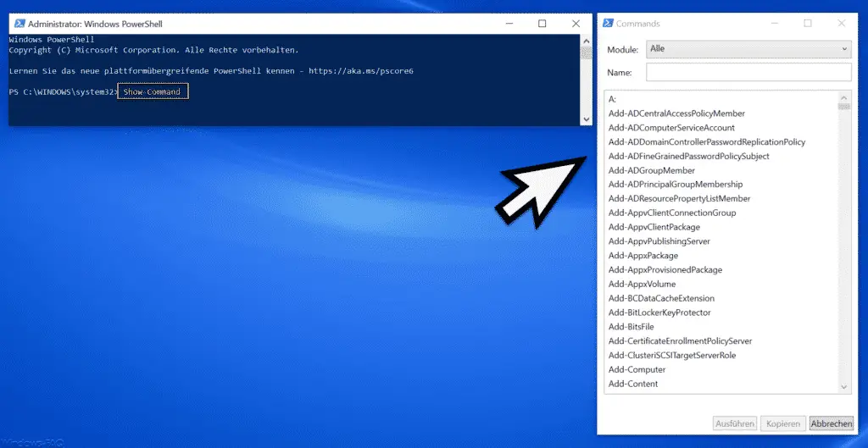The height and width of the screenshot is (448, 868).
Task: Select Add-AppvClientConnectionGroup entry
Action: click(672, 213)
